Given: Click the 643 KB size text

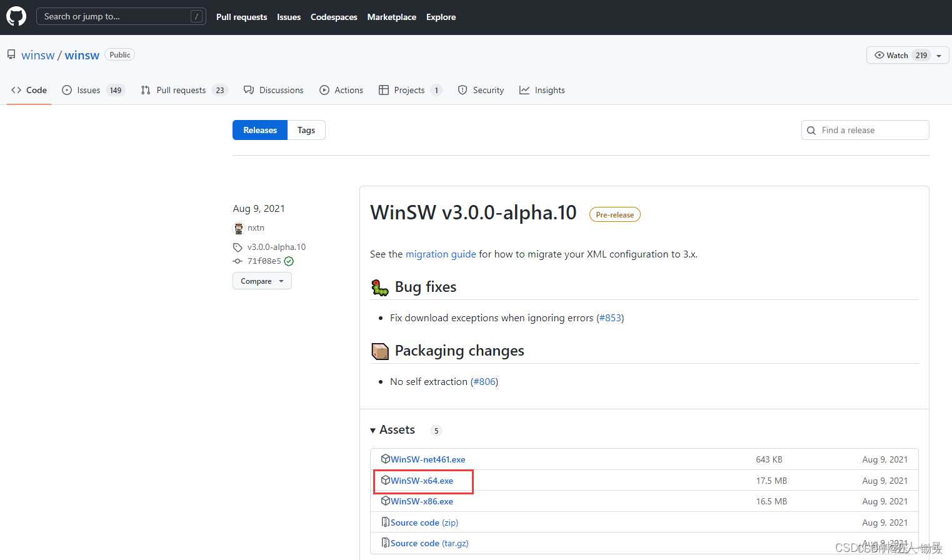Looking at the screenshot, I should 769,459.
